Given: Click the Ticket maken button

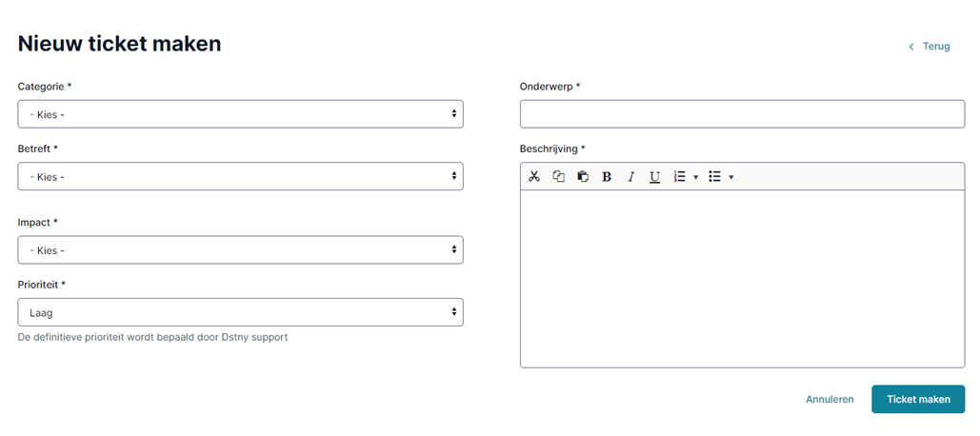Looking at the screenshot, I should (x=918, y=399).
